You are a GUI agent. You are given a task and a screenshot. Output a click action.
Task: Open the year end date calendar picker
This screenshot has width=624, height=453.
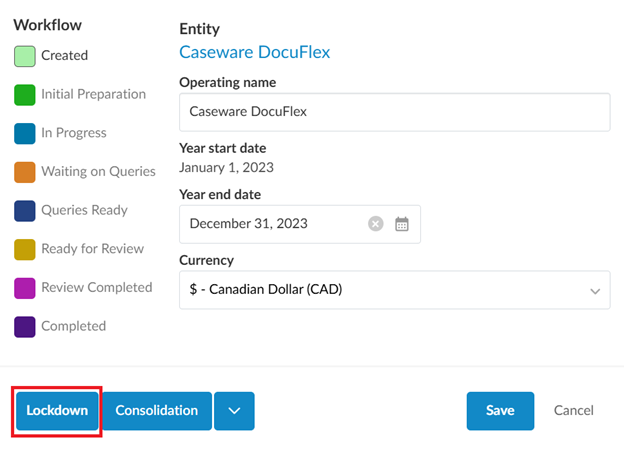pyautogui.click(x=402, y=224)
